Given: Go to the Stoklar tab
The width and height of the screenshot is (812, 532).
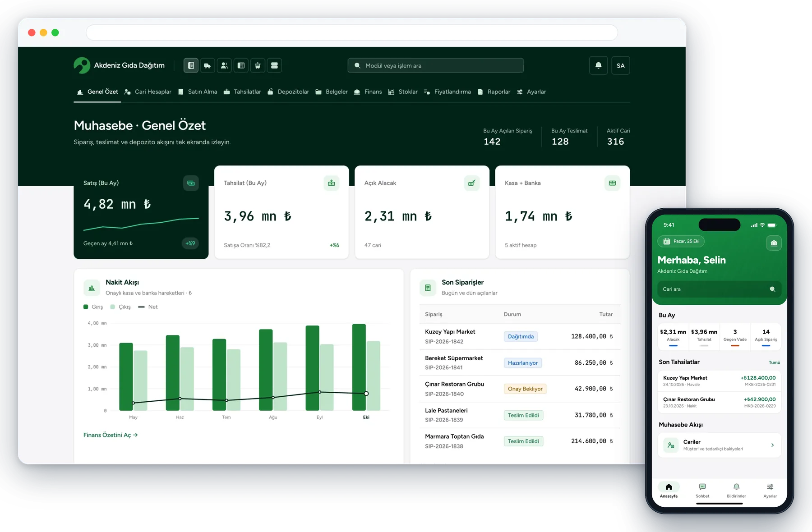Looking at the screenshot, I should pos(403,92).
